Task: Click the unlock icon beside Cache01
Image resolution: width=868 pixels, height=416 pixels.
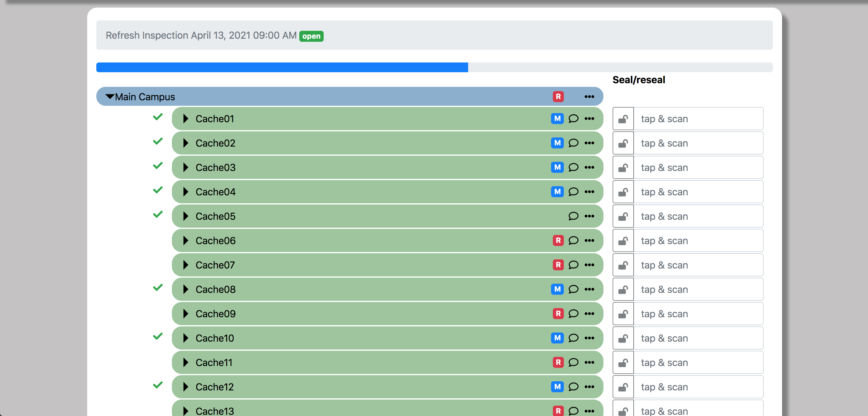Action: 623,119
